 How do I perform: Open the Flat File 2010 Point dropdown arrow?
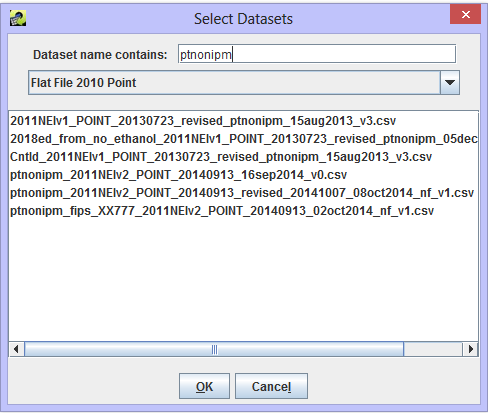[450, 82]
